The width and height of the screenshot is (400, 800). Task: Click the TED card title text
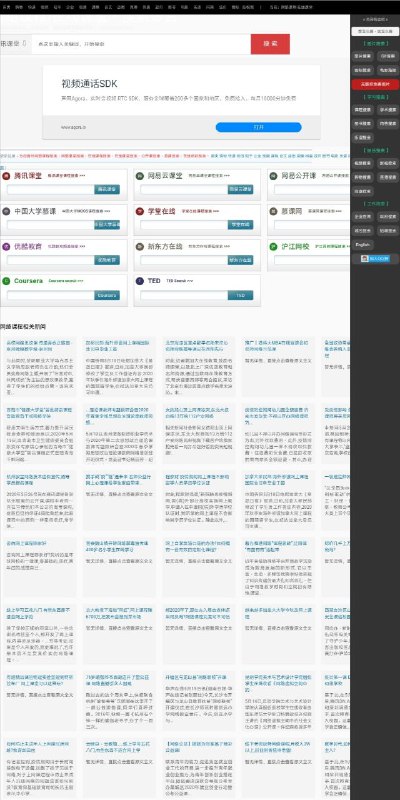[154, 281]
